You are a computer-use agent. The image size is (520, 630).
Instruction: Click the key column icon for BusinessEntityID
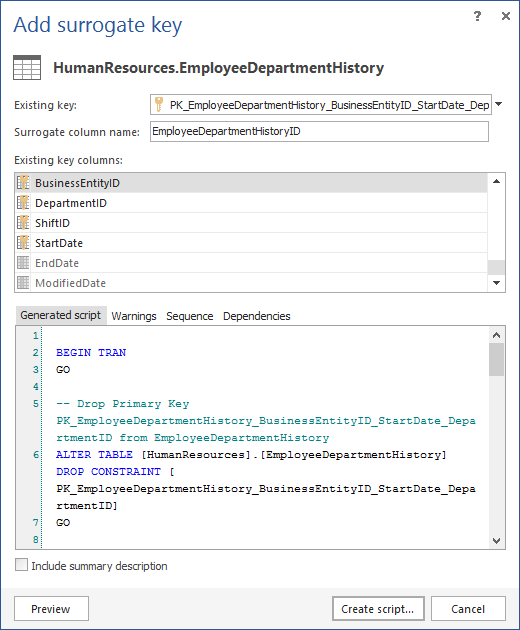(x=23, y=183)
